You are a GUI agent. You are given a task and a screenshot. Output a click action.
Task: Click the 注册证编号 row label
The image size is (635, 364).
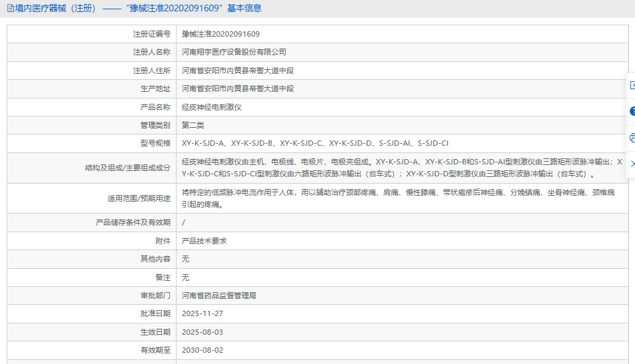pyautogui.click(x=152, y=34)
